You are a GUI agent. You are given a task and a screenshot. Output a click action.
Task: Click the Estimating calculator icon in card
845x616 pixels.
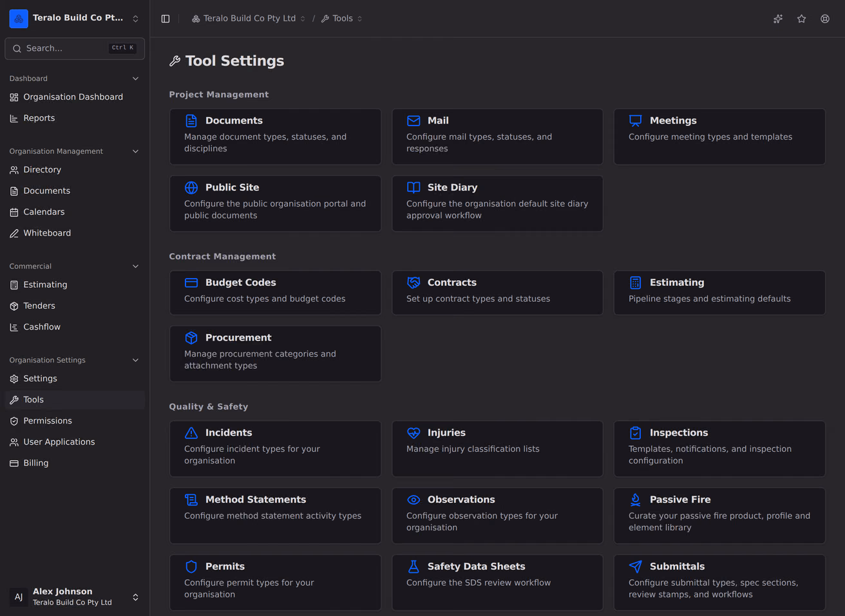point(636,283)
